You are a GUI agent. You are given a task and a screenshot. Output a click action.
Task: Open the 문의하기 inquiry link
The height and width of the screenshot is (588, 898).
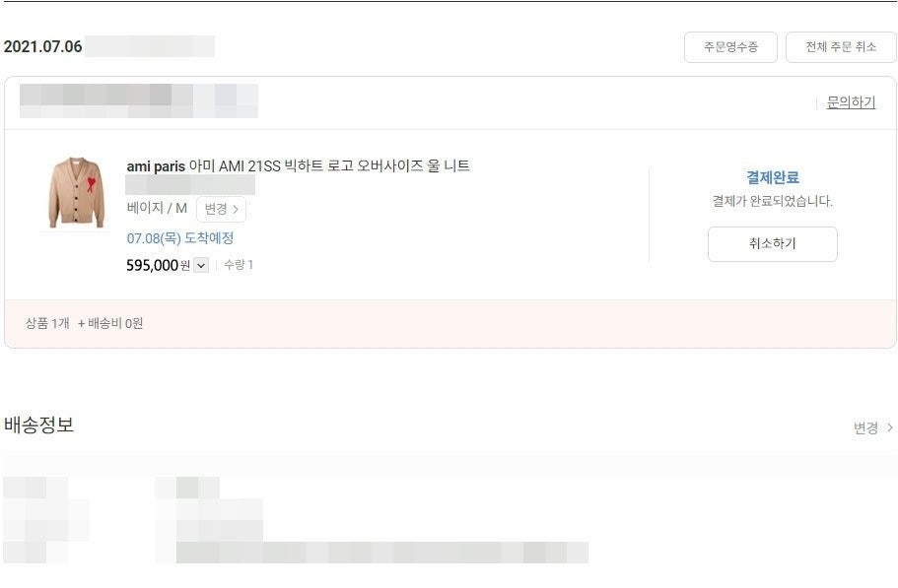[851, 102]
